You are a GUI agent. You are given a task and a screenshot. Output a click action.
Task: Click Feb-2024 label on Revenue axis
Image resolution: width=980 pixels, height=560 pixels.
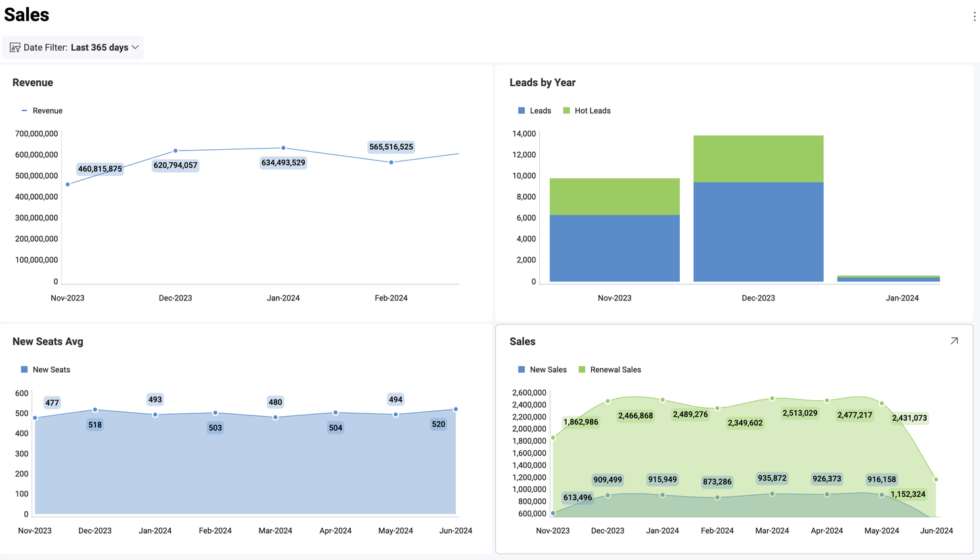(x=391, y=298)
